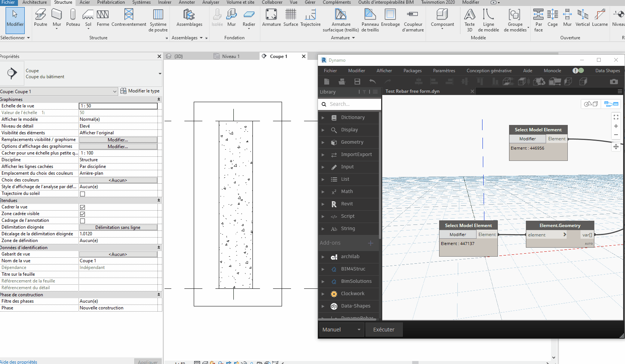This screenshot has width=625, height=364.
Task: Click the Armature rebar tool
Action: (271, 18)
